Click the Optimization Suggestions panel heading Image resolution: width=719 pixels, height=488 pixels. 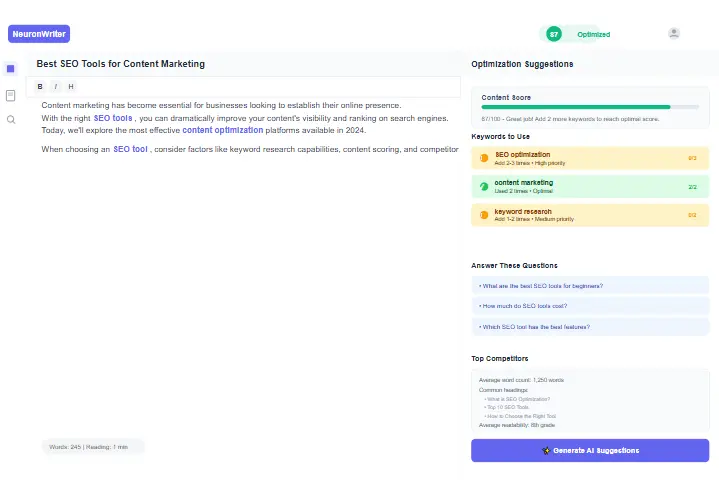(x=522, y=64)
